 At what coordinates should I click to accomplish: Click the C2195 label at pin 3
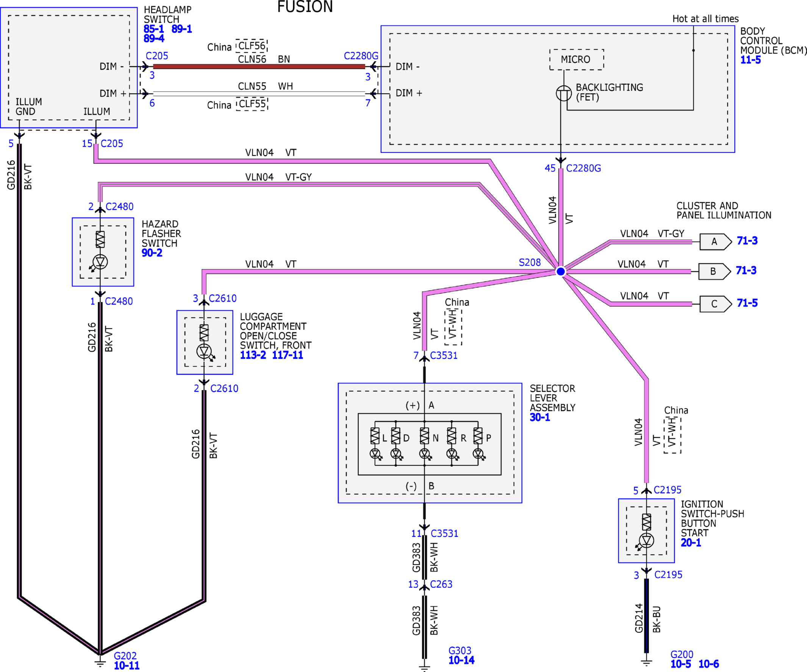pos(668,575)
